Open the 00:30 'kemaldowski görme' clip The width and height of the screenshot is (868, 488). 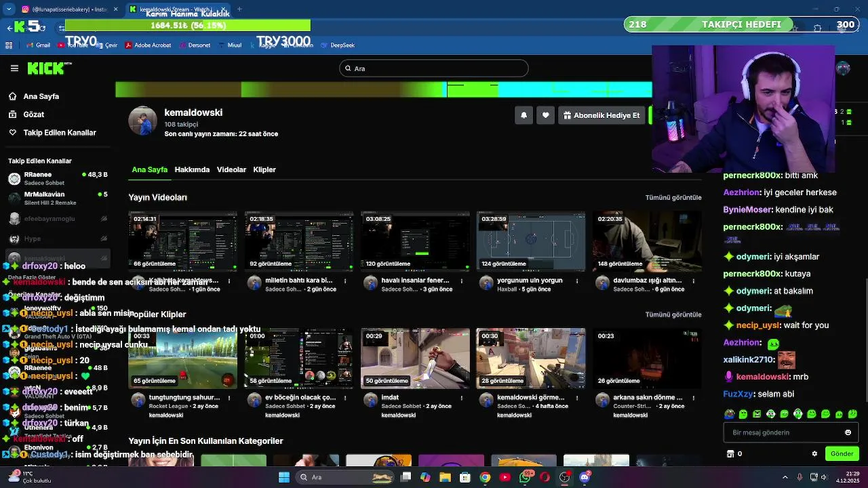coord(531,359)
